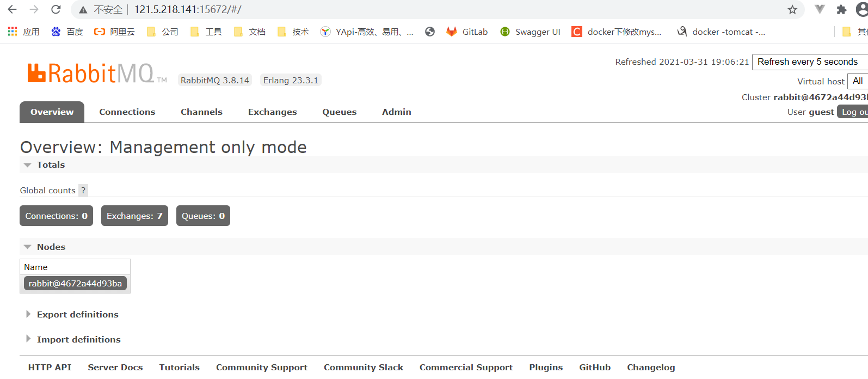
Task: Click the globe bookmark icon
Action: 430,32
